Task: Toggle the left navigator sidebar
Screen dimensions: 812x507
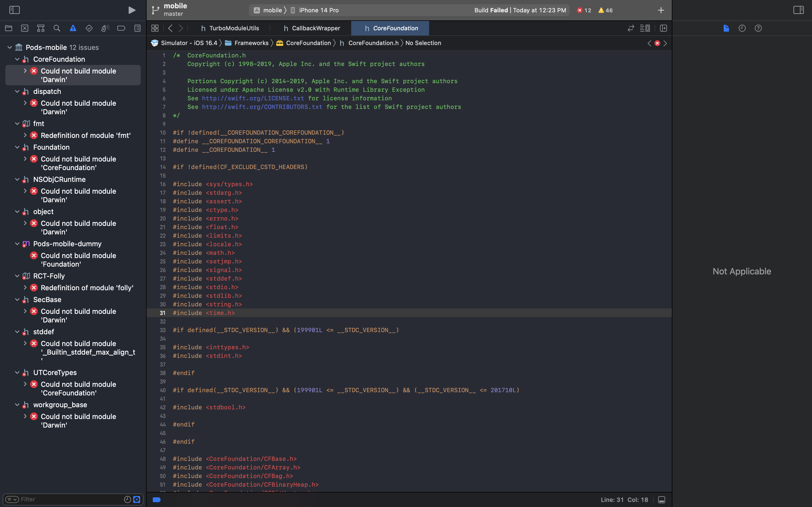Action: 15,10
